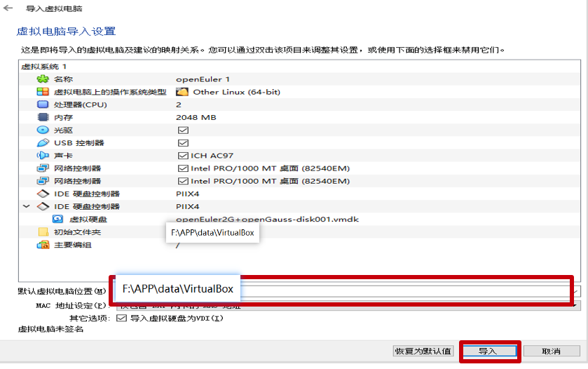Screen dimensions: 588x369
Task: Select the 2048 MB memory value
Action: 196,117
